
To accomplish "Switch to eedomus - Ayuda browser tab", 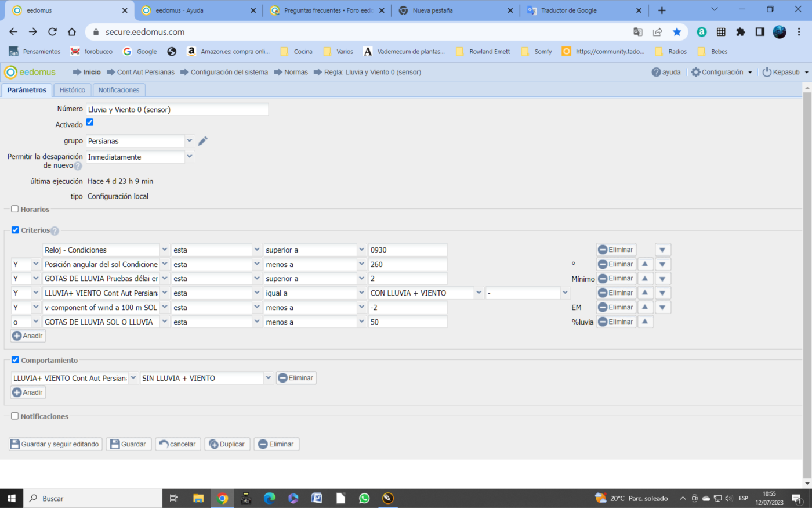I will click(198, 10).
